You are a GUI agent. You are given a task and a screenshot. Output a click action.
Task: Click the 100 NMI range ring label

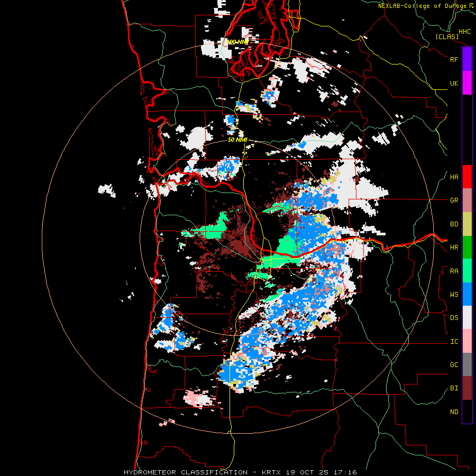[237, 42]
